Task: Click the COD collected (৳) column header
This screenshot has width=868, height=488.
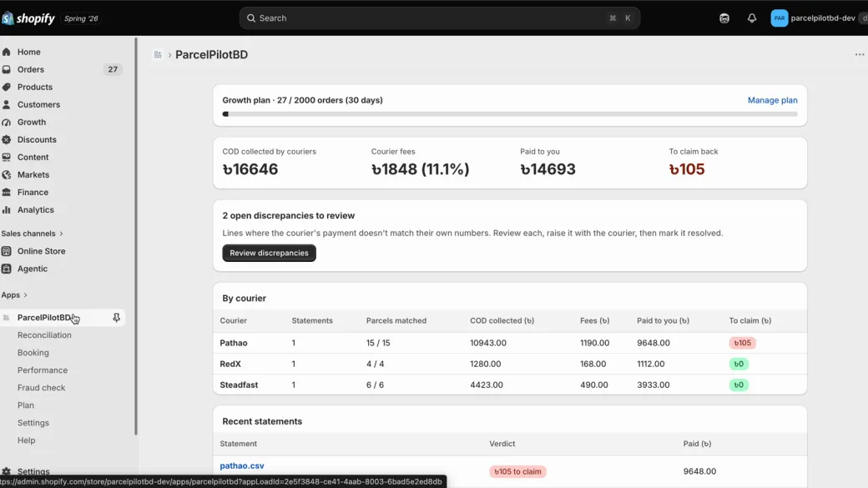Action: pos(502,321)
